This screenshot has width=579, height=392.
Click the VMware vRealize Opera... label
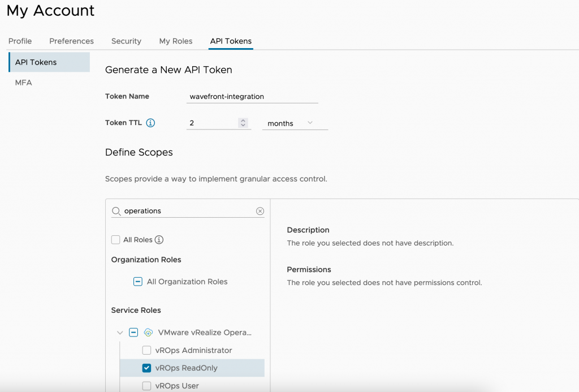click(x=205, y=333)
